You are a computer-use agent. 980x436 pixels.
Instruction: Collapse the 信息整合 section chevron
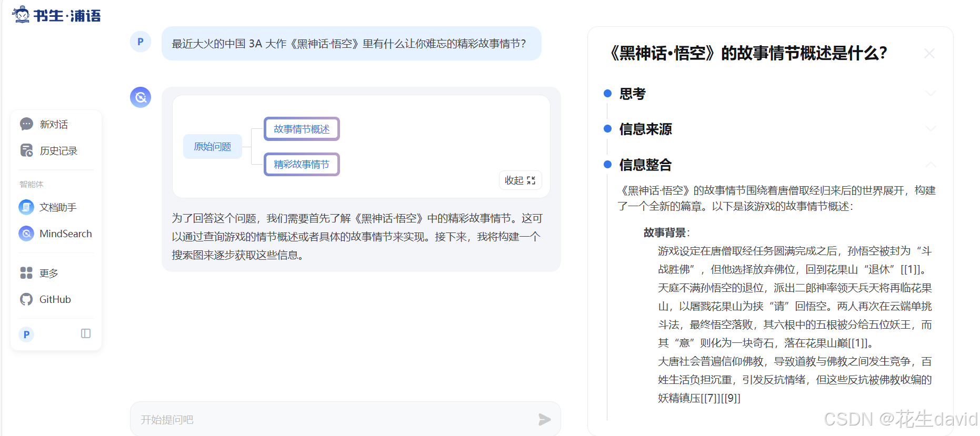[x=931, y=165]
